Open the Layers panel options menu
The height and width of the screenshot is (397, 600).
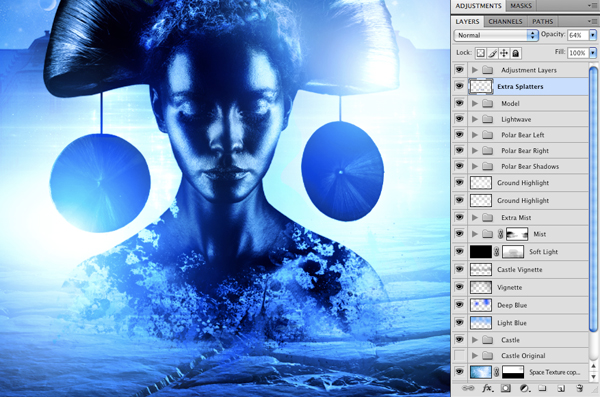(593, 21)
